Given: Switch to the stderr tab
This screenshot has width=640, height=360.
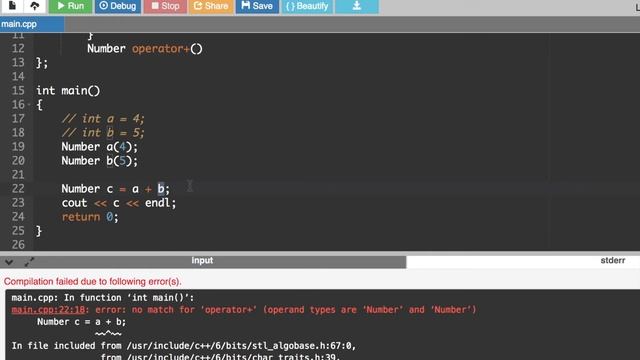Looking at the screenshot, I should point(613,261).
